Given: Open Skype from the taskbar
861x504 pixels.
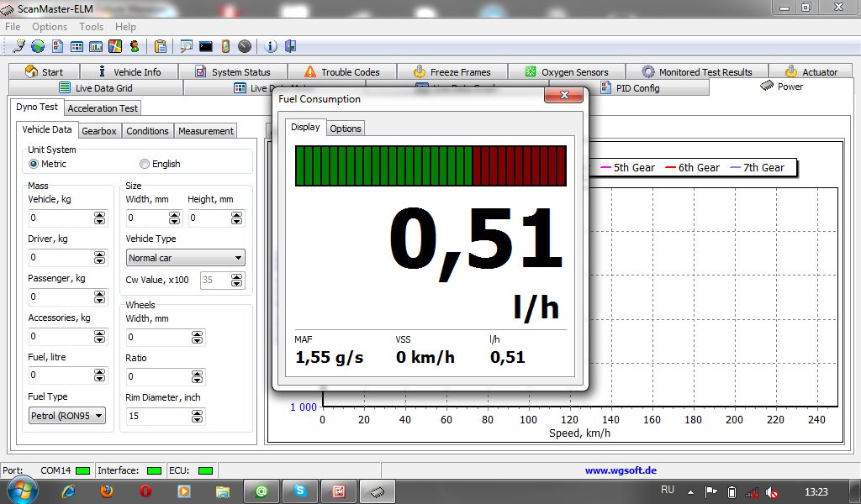Looking at the screenshot, I should click(299, 491).
